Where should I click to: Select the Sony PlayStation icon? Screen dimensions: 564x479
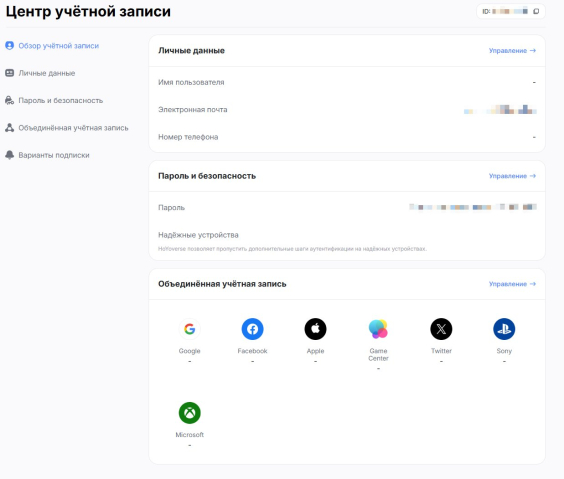[x=504, y=329]
